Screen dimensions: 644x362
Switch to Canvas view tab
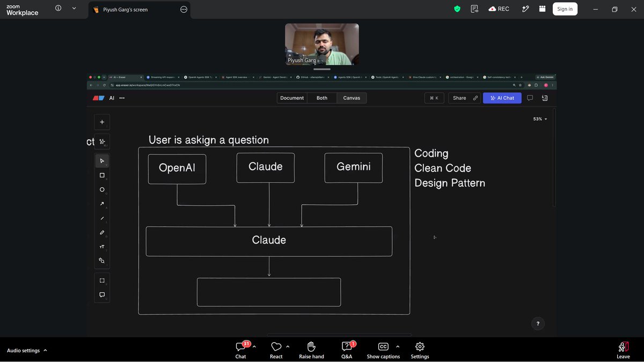[352, 98]
